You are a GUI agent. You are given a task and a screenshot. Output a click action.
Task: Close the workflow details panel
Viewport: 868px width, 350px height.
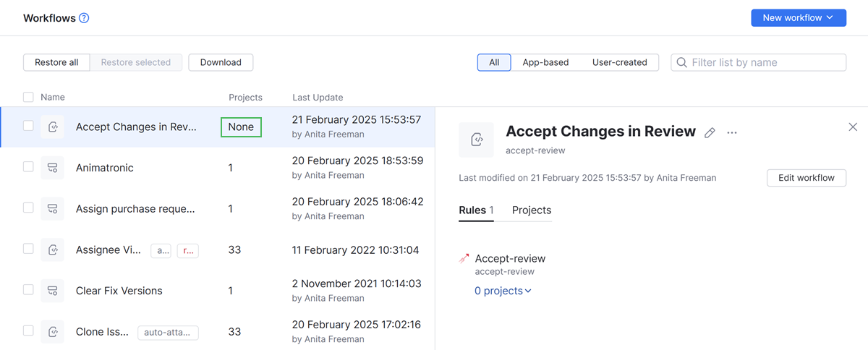tap(852, 127)
